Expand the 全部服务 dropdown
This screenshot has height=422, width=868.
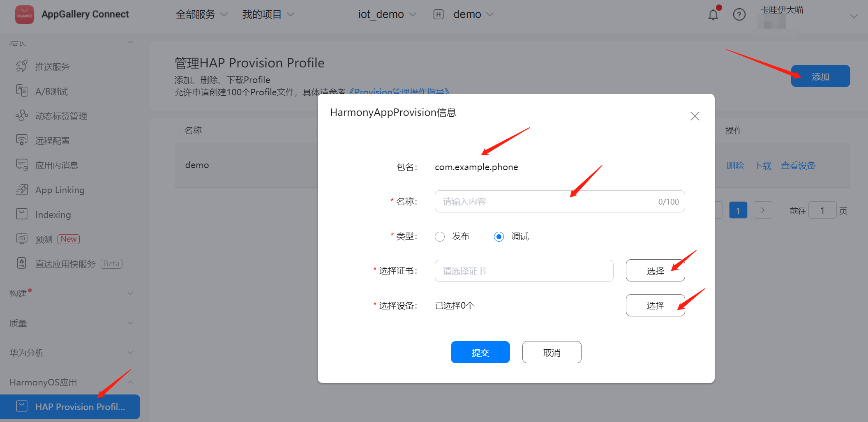click(201, 15)
